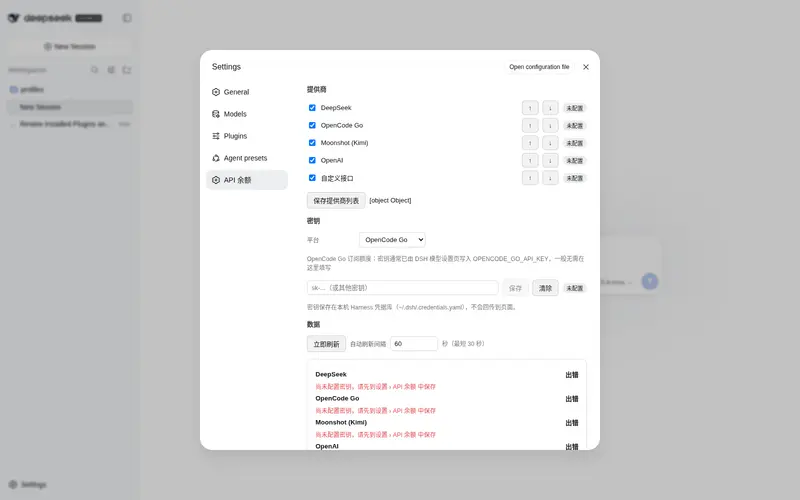Select the API 余额 tab
The width and height of the screenshot is (800, 500).
tap(247, 180)
